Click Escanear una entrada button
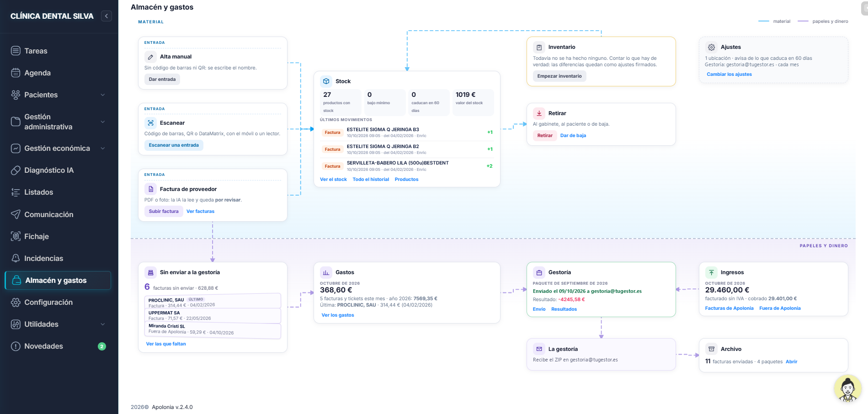This screenshot has height=414, width=868. tap(174, 145)
